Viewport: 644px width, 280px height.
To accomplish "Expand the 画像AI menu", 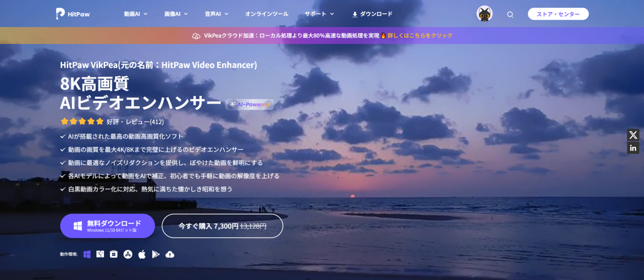I will coord(176,14).
